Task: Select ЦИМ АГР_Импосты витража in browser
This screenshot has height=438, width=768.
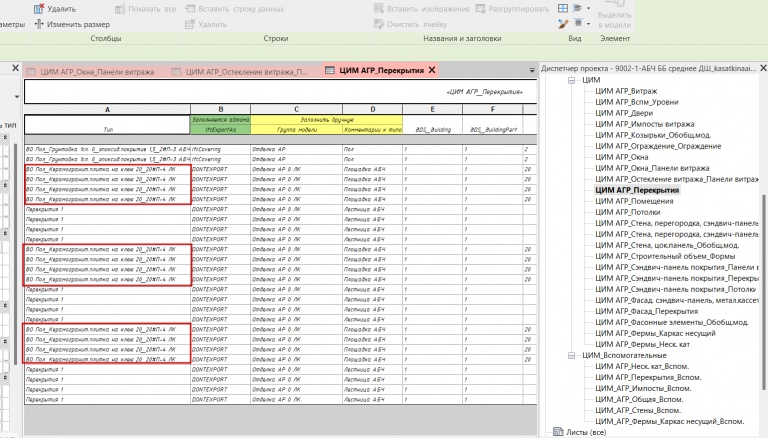Action: 645,124
